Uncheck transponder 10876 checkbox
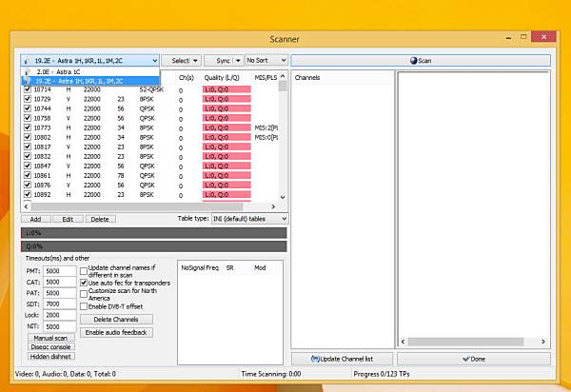Screen dimensions: 571x392 click(28, 185)
